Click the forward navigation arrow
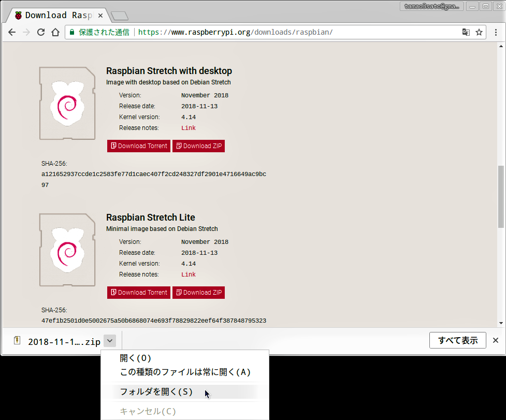 click(x=26, y=32)
